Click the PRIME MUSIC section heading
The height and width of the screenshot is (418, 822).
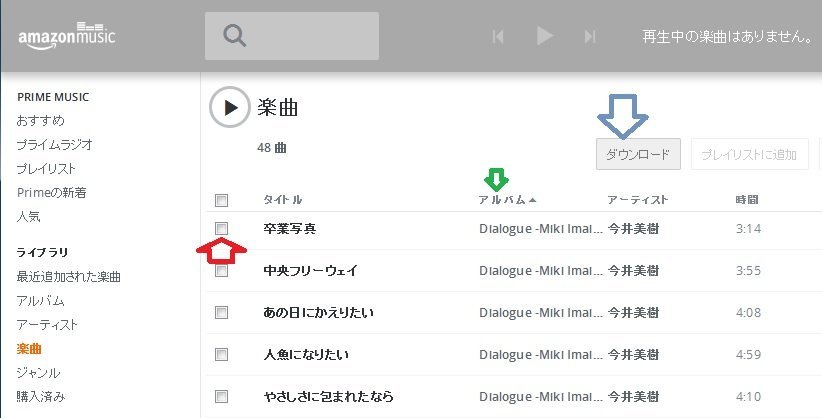click(x=53, y=97)
